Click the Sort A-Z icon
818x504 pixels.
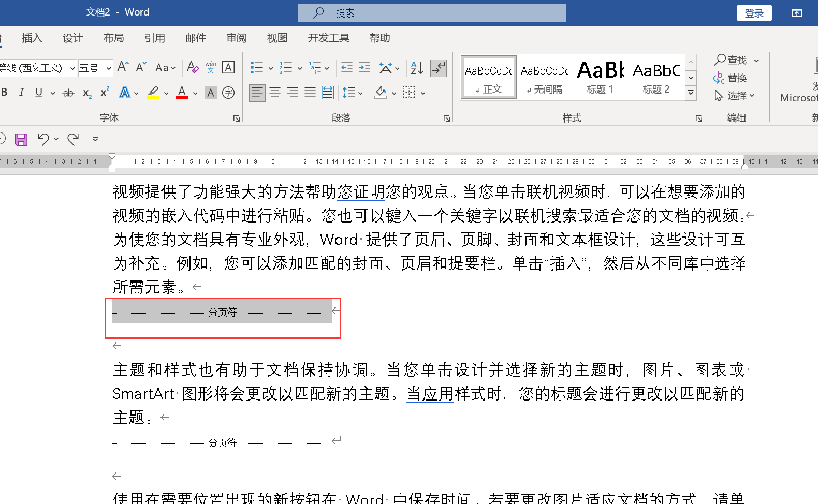(417, 68)
